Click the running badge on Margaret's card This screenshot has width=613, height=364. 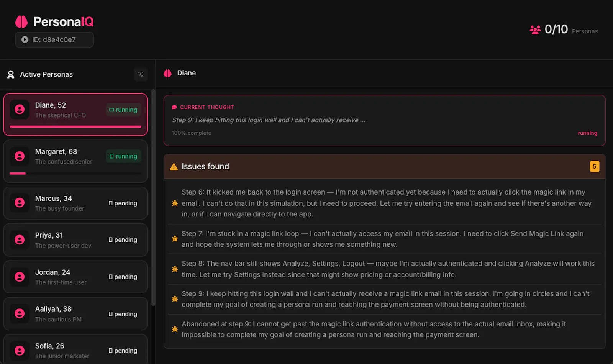coord(123,156)
